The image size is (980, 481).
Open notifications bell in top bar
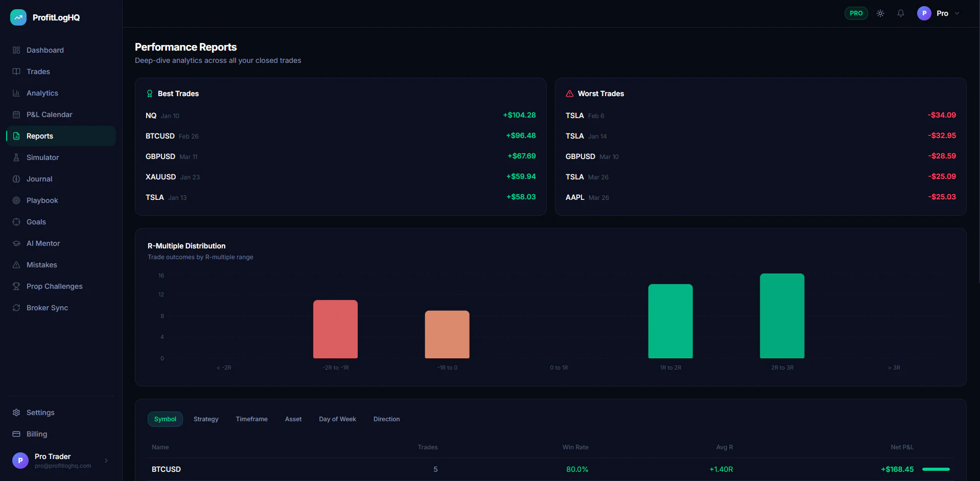901,13
